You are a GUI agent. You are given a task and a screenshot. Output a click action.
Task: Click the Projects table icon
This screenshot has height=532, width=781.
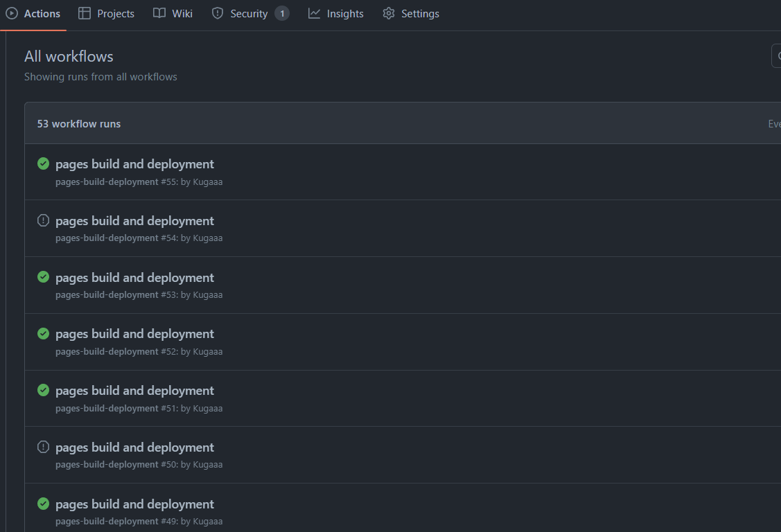[x=85, y=13]
